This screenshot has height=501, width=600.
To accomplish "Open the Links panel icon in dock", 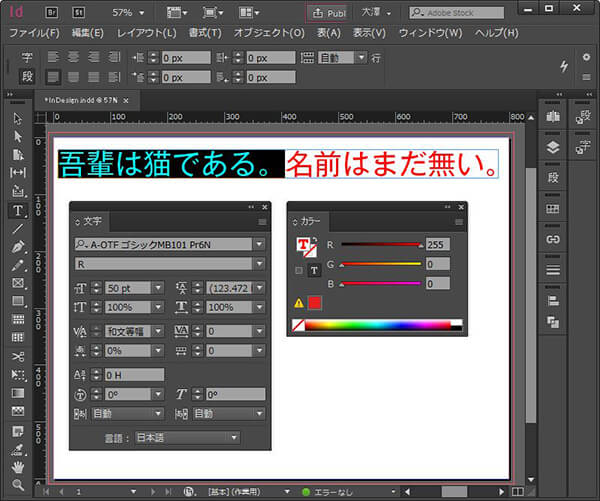I will (x=553, y=240).
